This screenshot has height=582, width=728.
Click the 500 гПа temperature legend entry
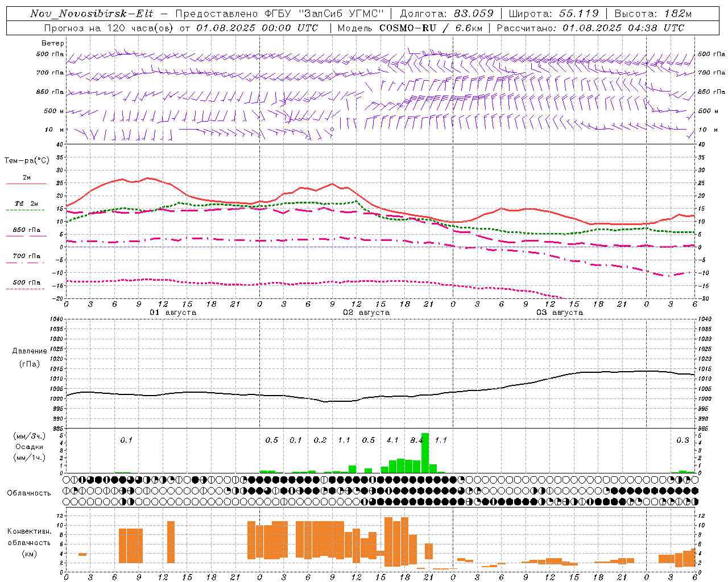click(x=26, y=282)
